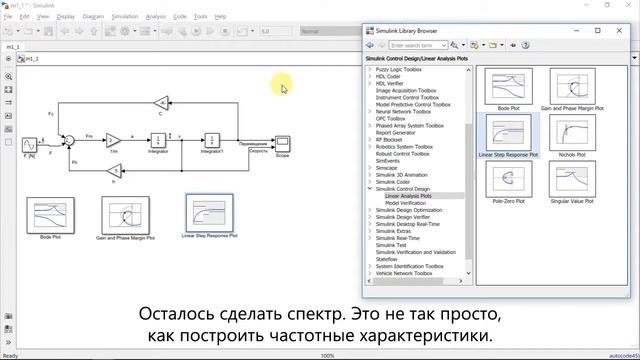
Task: Open the Edit menu
Action: [24, 17]
